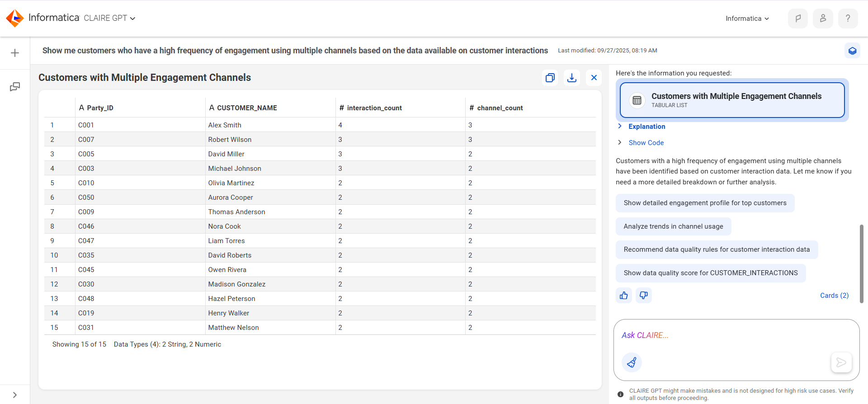
Task: Choose Analyze trends in channel usage
Action: [673, 226]
